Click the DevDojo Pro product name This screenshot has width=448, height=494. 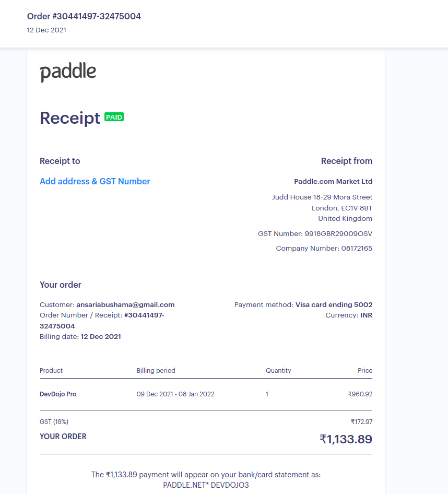point(58,394)
